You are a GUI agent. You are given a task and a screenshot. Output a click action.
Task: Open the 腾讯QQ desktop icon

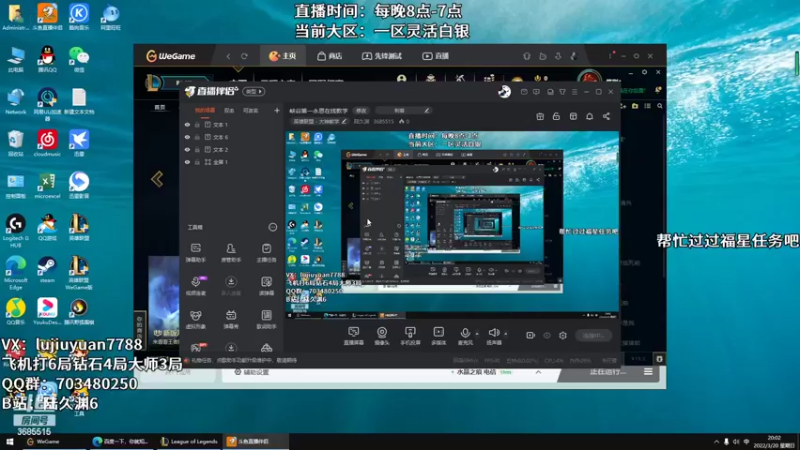47,59
